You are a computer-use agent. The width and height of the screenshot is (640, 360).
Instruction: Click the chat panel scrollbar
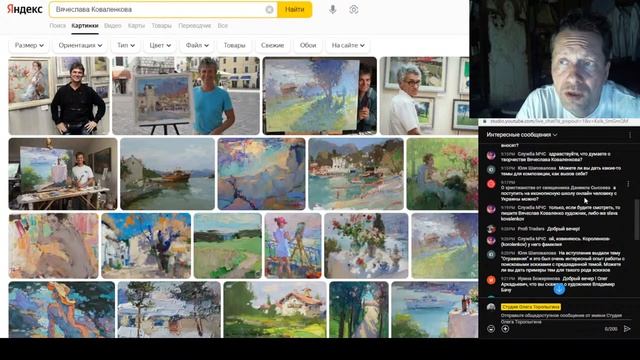point(637,220)
